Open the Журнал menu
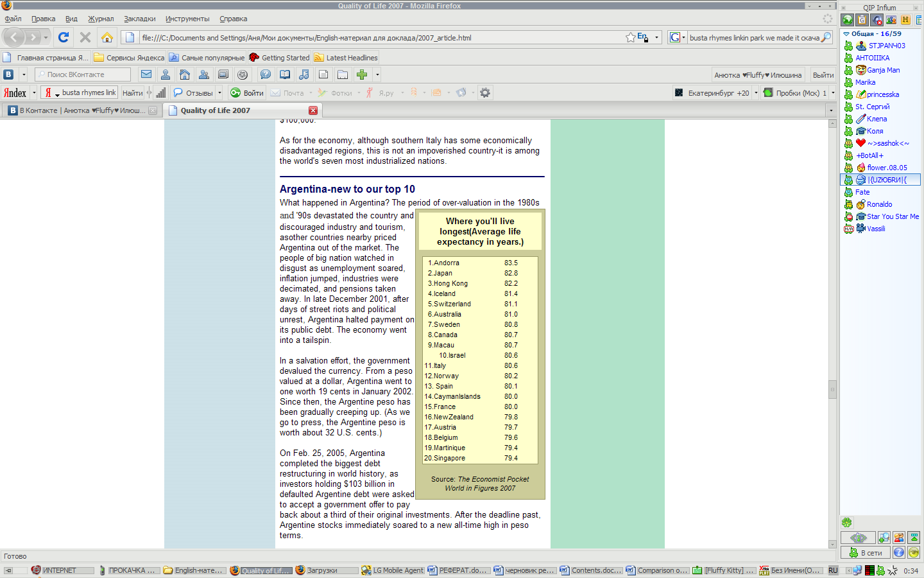 101,19
